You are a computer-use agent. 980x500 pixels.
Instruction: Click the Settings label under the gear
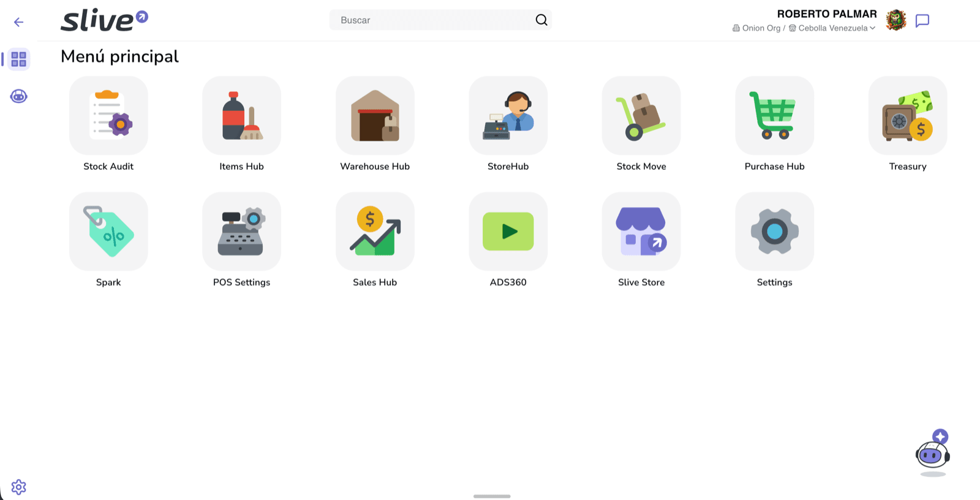pos(775,282)
